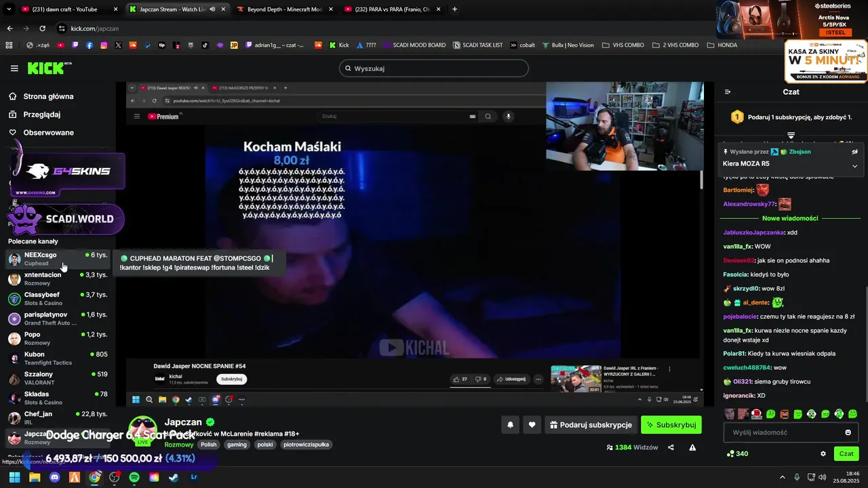The width and height of the screenshot is (868, 488).
Task: Expand the pinned message chevron
Action: (854, 165)
